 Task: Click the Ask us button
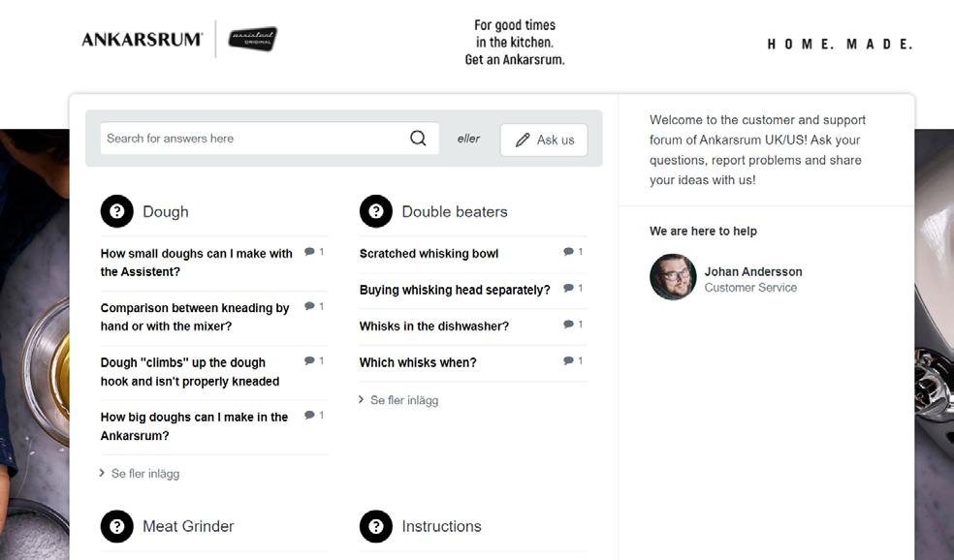click(544, 140)
